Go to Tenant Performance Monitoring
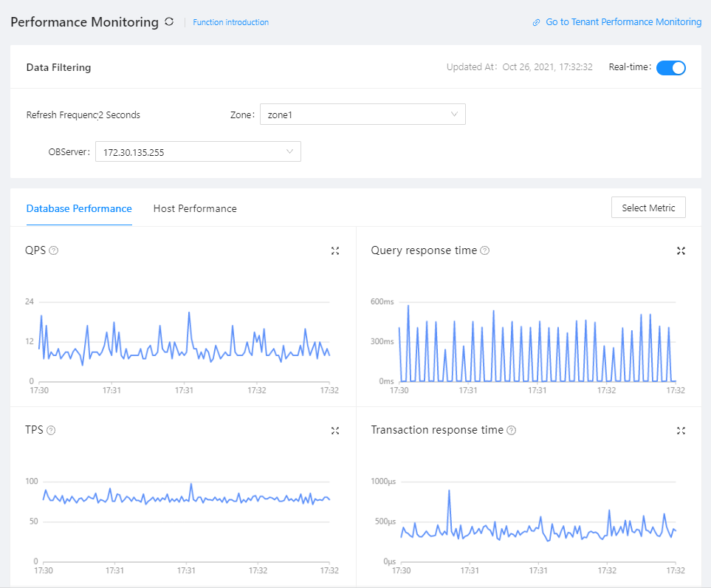Viewport: 711px width, 588px height. click(x=623, y=22)
